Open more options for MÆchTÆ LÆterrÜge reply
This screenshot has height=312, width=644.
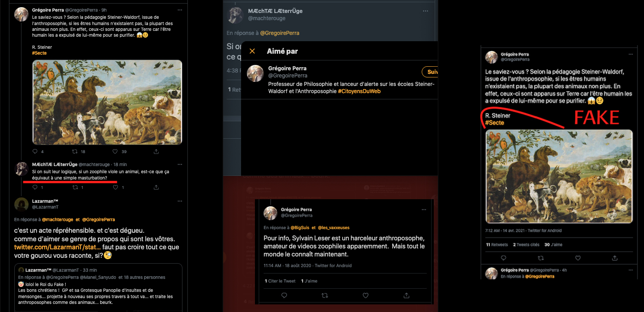click(180, 164)
